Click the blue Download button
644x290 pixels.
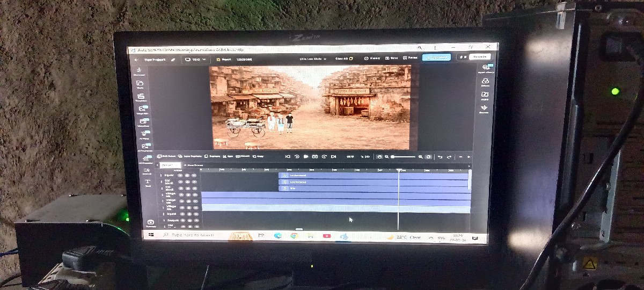point(436,57)
